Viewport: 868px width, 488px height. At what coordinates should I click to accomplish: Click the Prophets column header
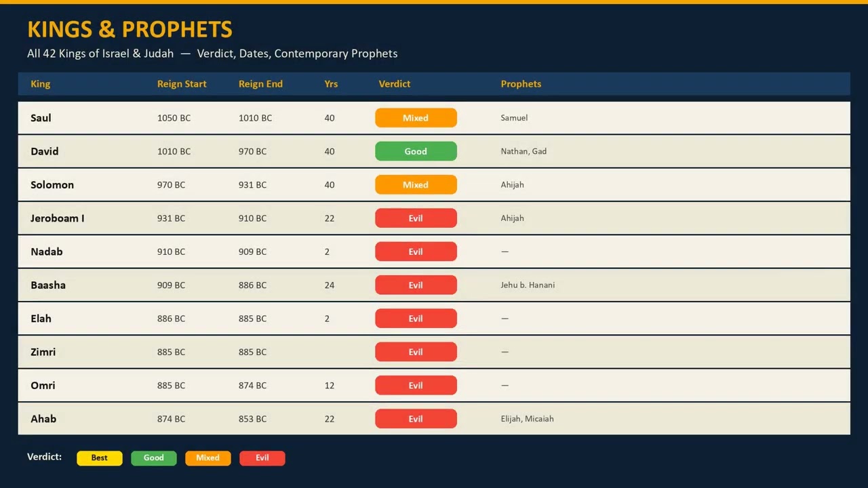pos(521,84)
